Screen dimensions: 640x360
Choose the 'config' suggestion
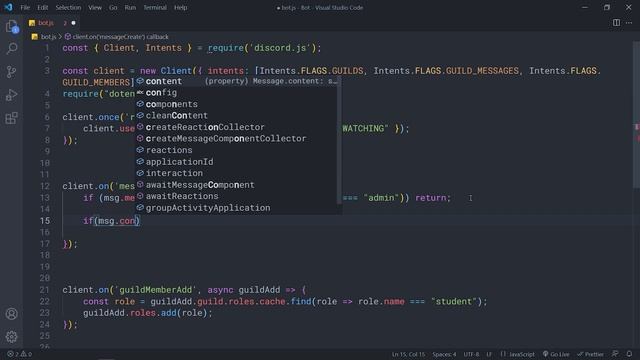(x=238, y=93)
